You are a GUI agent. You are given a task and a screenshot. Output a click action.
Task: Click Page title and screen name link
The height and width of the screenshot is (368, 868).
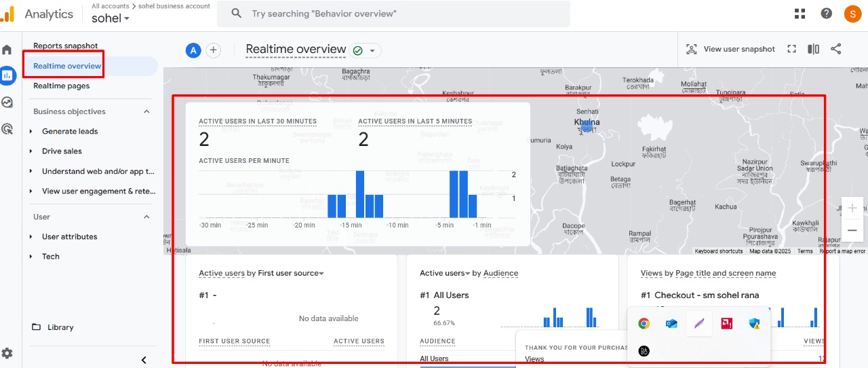[x=726, y=273]
